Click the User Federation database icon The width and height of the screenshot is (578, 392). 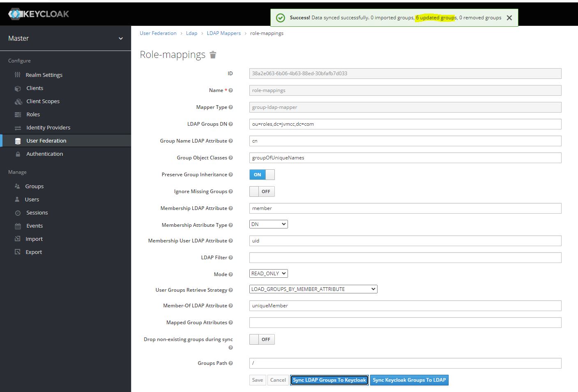pos(18,141)
